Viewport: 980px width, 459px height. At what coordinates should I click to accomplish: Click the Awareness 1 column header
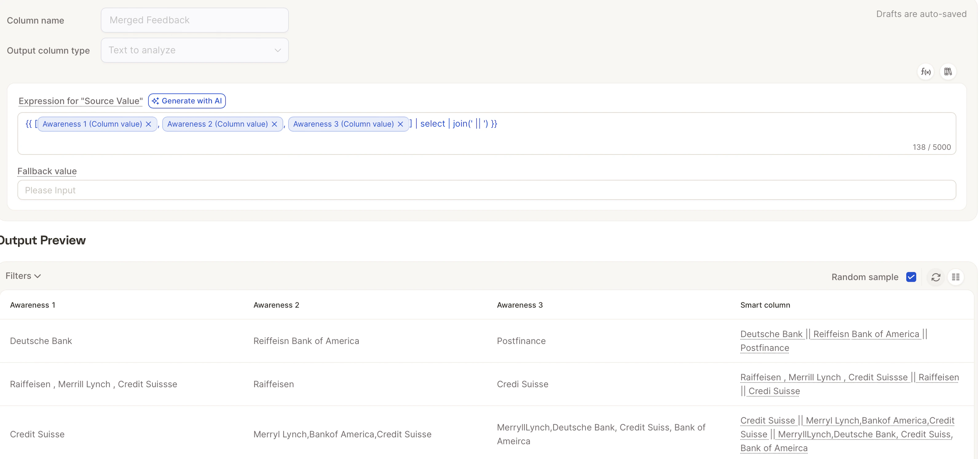click(x=33, y=305)
